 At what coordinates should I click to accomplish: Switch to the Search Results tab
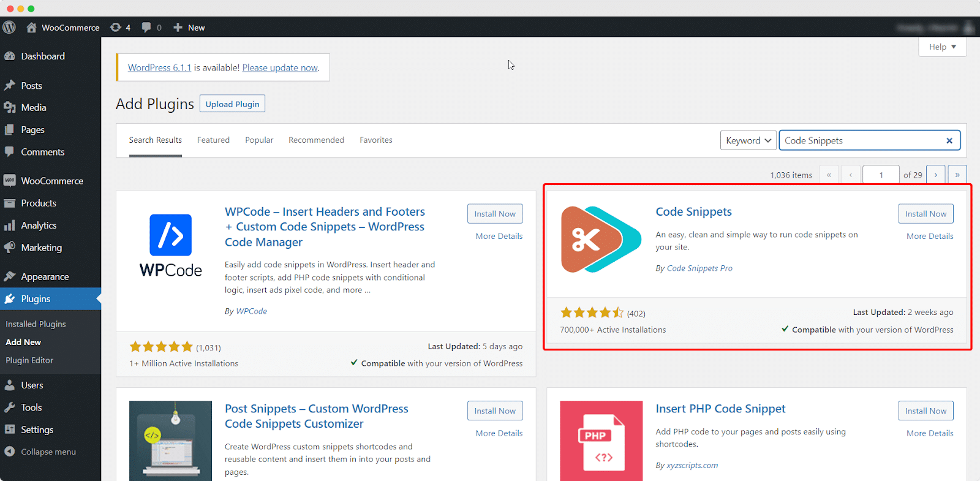156,140
